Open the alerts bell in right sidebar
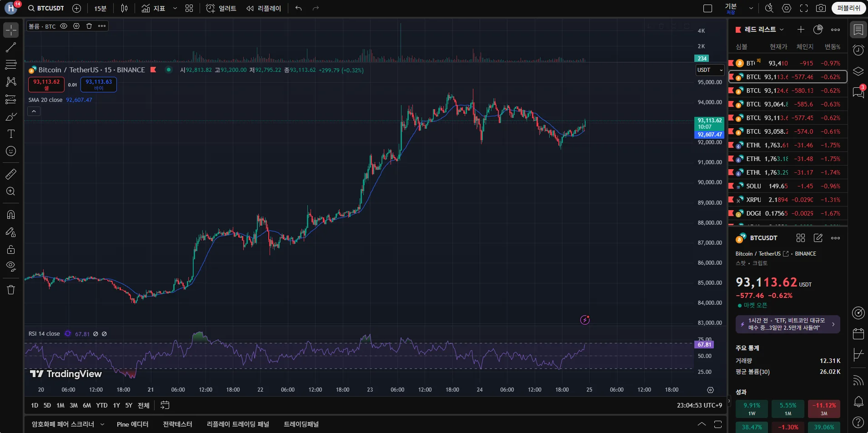 (x=858, y=402)
